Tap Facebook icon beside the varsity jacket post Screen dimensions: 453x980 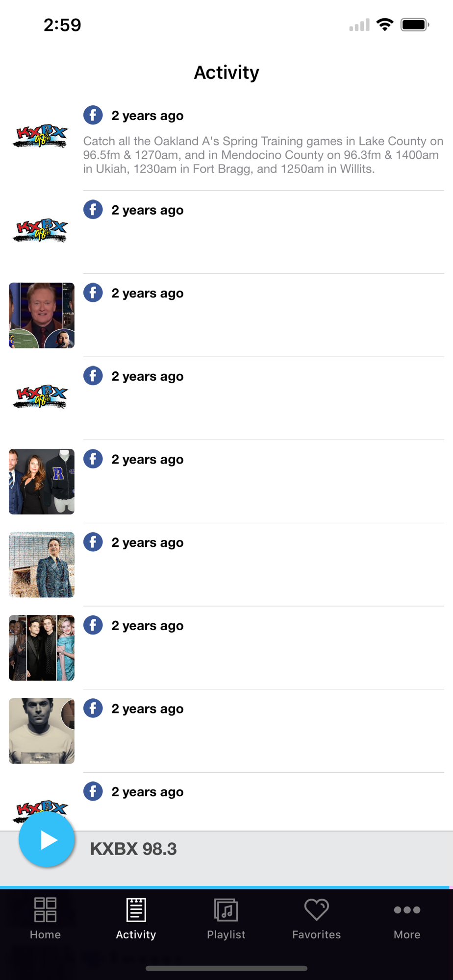coord(93,459)
